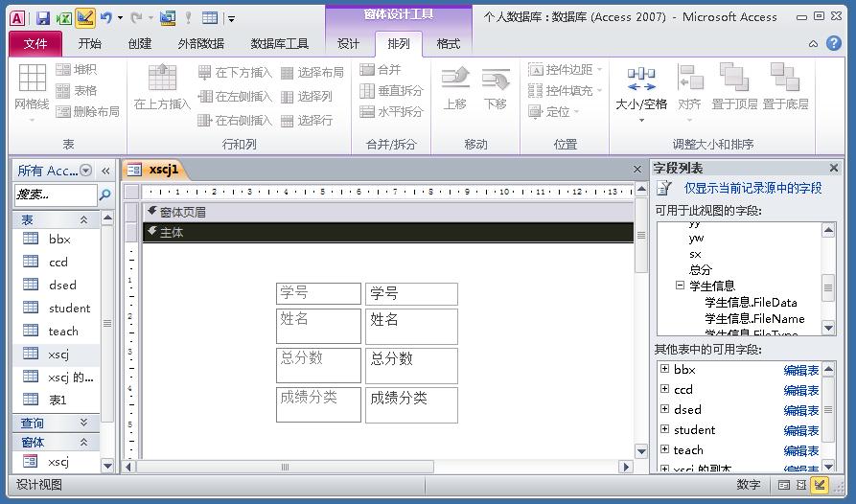Open the Control Margins (控件边距) dropdown
856x504 pixels.
(566, 70)
